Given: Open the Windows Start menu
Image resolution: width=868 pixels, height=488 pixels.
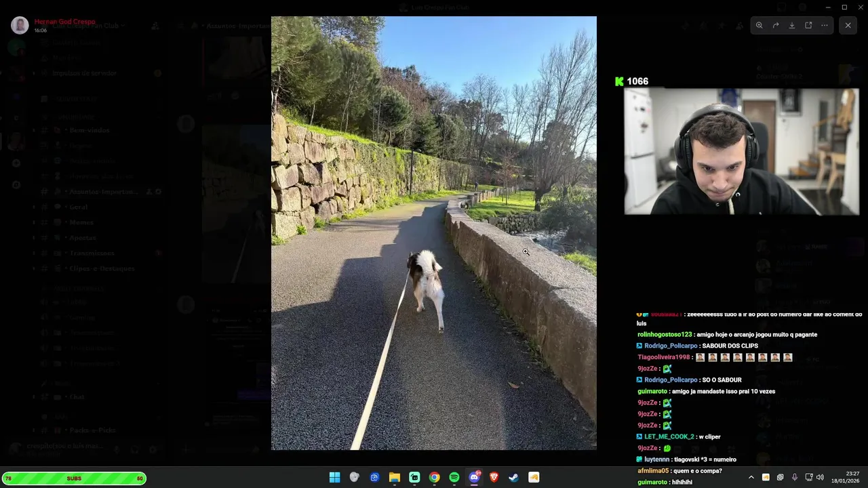Looking at the screenshot, I should 334,478.
